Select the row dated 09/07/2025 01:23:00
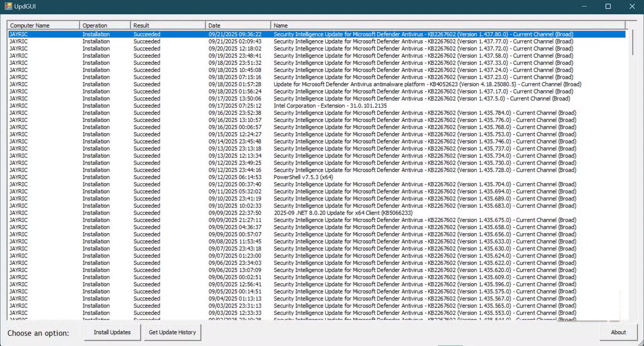This screenshot has width=644, height=346. click(317, 256)
